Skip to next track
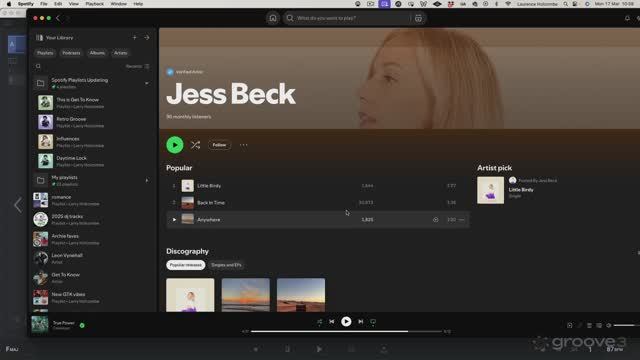The image size is (640, 360). click(360, 322)
